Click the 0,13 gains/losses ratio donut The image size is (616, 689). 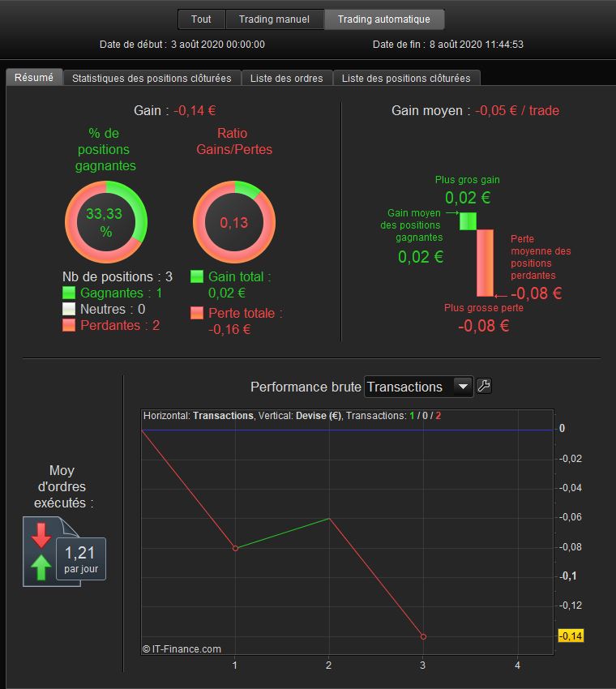pos(234,222)
